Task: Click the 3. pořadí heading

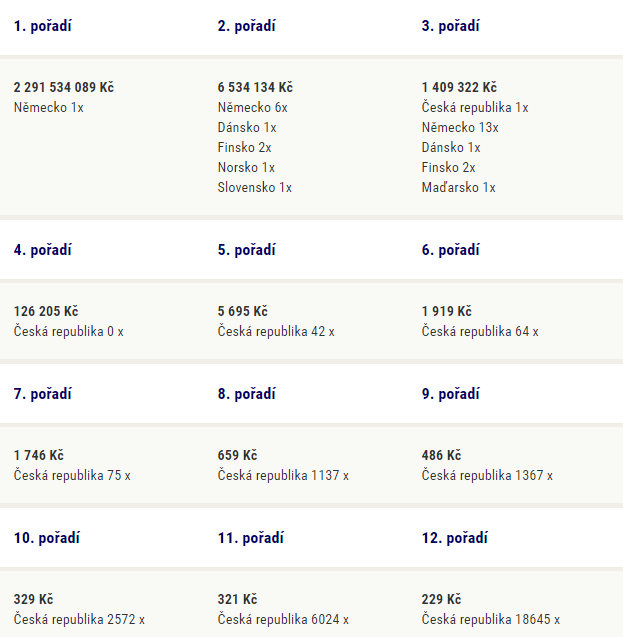Action: click(450, 26)
